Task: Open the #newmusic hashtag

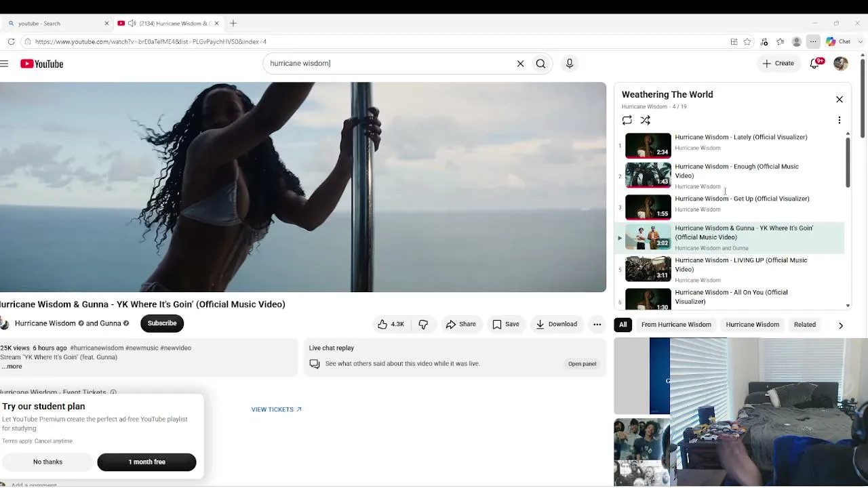Action: [x=142, y=348]
